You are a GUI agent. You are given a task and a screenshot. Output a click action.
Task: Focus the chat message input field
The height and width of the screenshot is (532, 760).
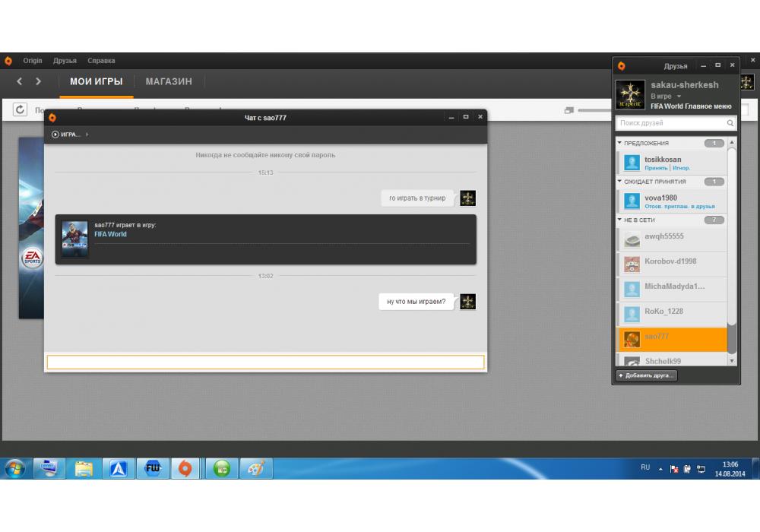pos(265,362)
